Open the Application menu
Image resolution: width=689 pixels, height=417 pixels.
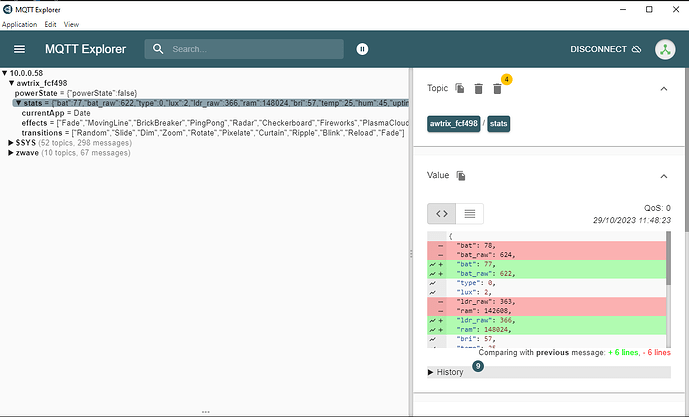(x=19, y=23)
